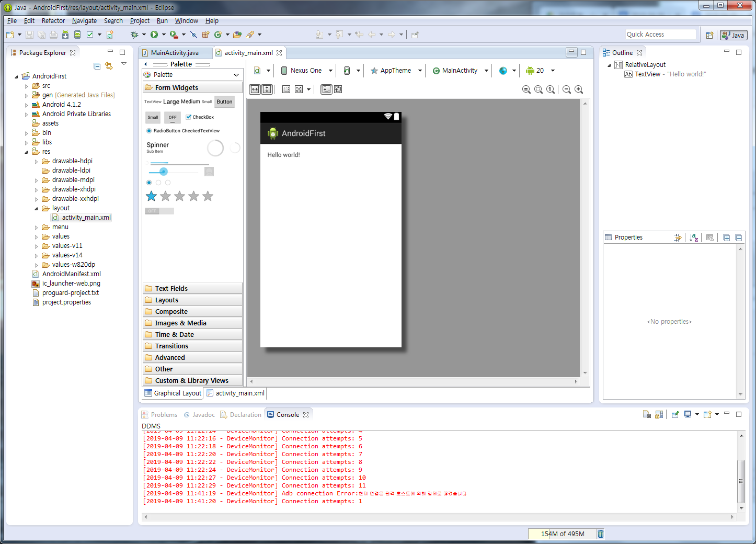Click the Open Perspective icon
Viewport: 756px width, 544px height.
(709, 35)
